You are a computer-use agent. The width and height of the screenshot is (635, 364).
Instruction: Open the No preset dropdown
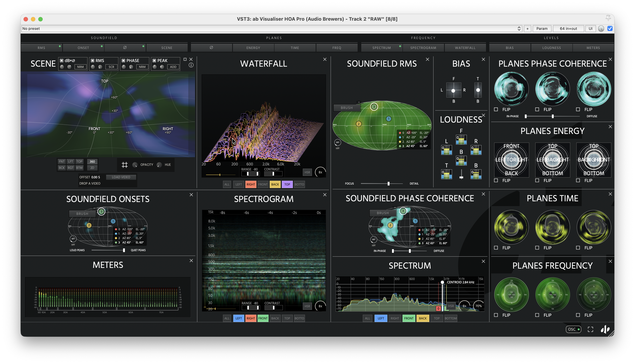point(272,28)
